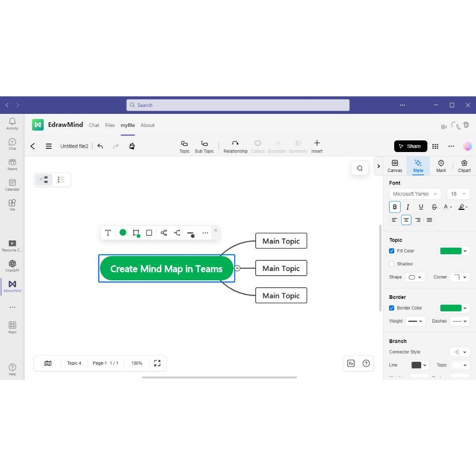Image resolution: width=476 pixels, height=476 pixels.
Task: Click the format painter icon
Action: (x=132, y=146)
